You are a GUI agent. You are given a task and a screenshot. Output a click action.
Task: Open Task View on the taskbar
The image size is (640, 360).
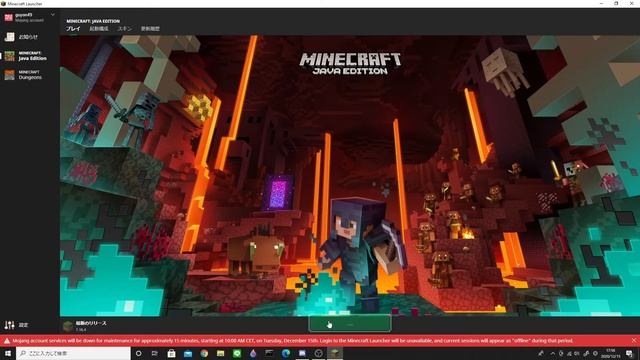(x=155, y=353)
